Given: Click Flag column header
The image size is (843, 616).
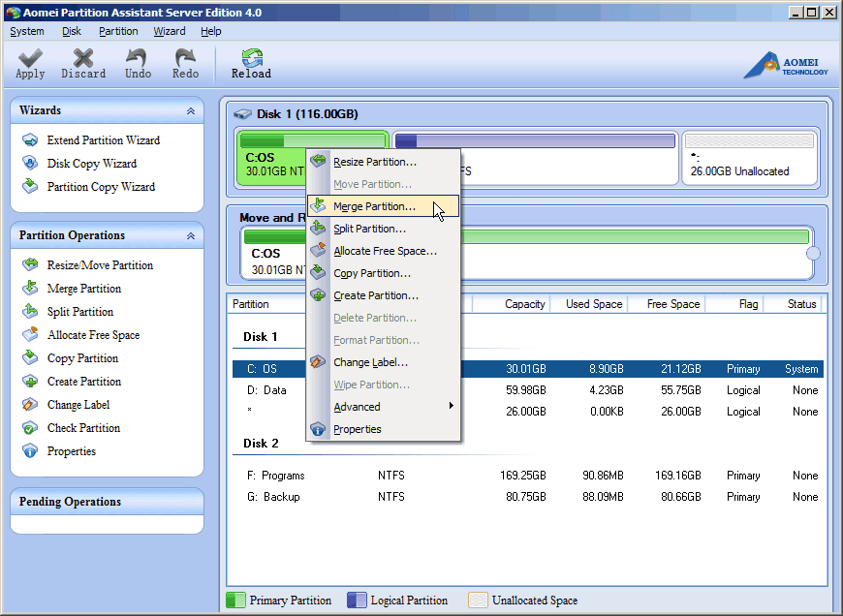Looking at the screenshot, I should pos(734,304).
